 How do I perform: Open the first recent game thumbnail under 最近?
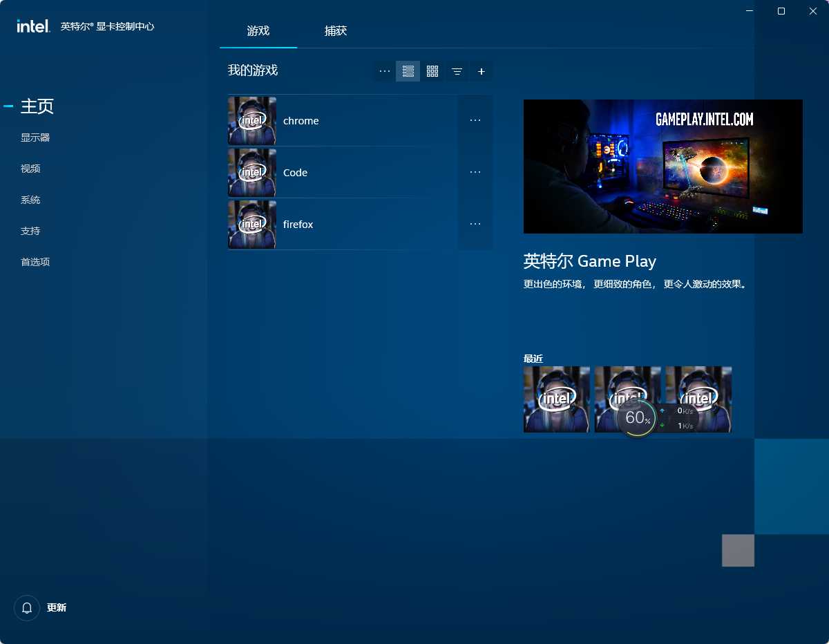pos(557,399)
